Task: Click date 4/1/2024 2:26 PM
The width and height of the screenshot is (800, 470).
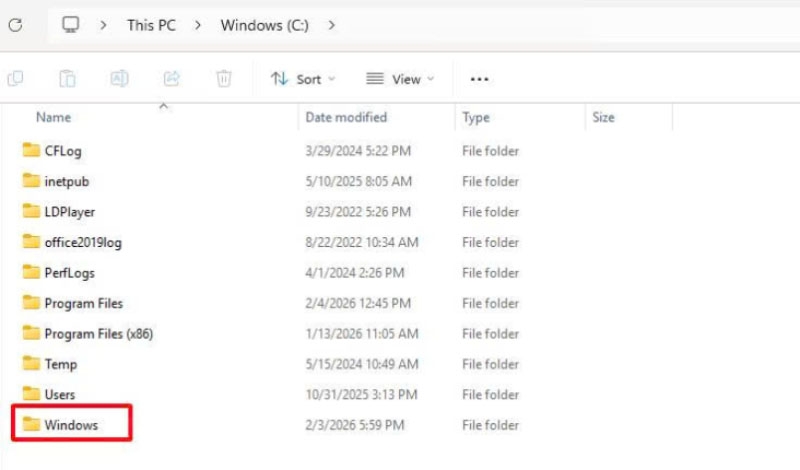Action: point(355,273)
